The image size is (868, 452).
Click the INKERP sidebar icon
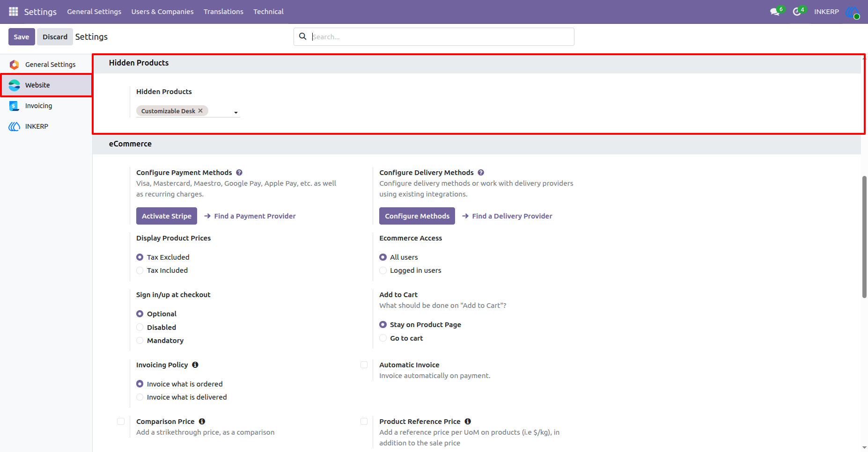pos(15,126)
